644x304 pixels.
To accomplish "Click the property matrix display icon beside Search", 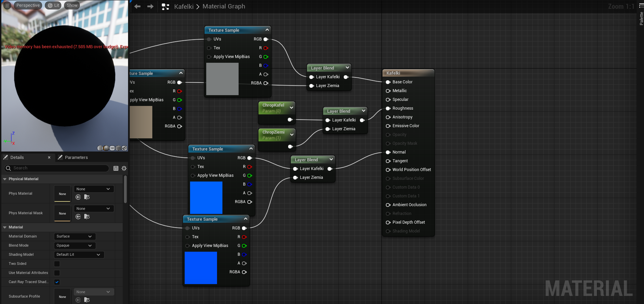I will [x=116, y=168].
